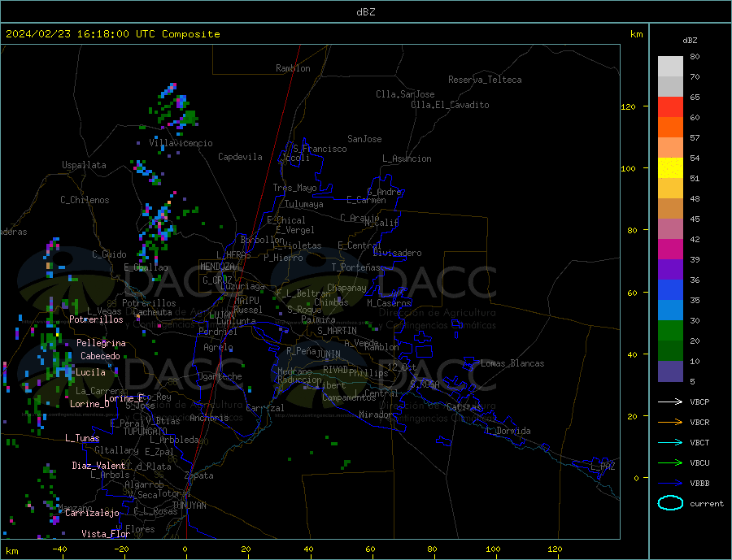Click the 80 dBZ white color swatch
The width and height of the screenshot is (732, 560).
click(670, 67)
